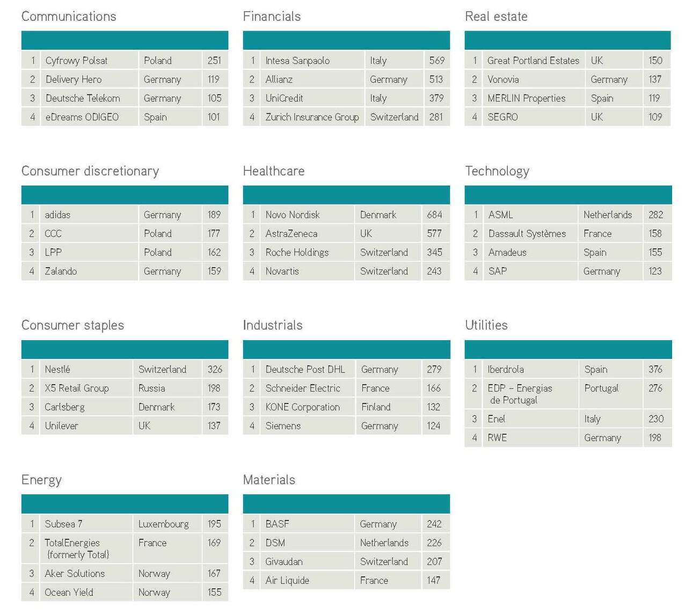Click SEGRO company name
Screen dimensions: 693x616
coord(502,117)
